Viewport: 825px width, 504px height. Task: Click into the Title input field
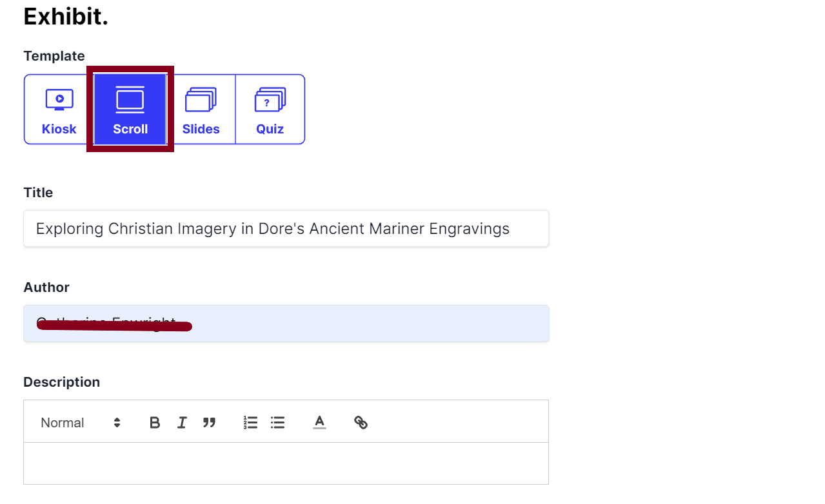click(x=286, y=228)
